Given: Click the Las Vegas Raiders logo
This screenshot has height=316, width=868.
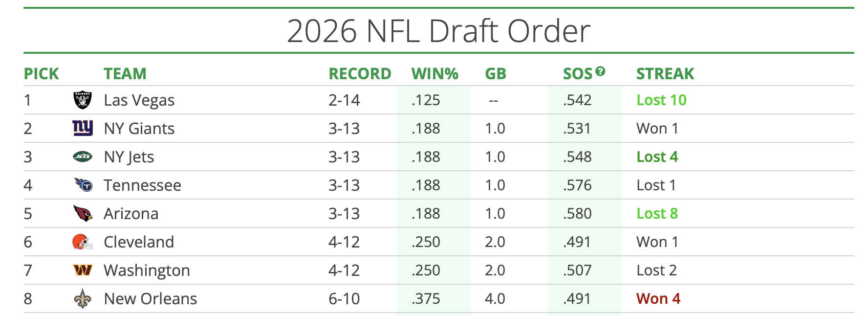Looking at the screenshot, I should 82,100.
